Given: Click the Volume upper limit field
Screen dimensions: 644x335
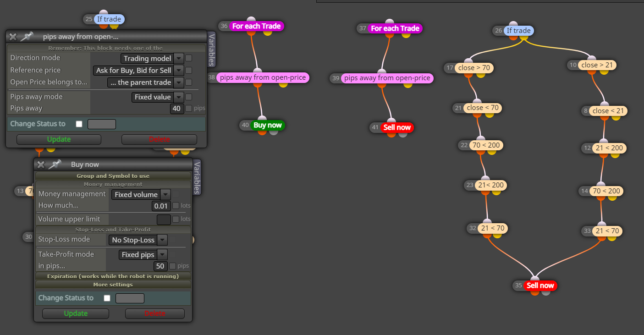Looking at the screenshot, I should click(x=164, y=220).
